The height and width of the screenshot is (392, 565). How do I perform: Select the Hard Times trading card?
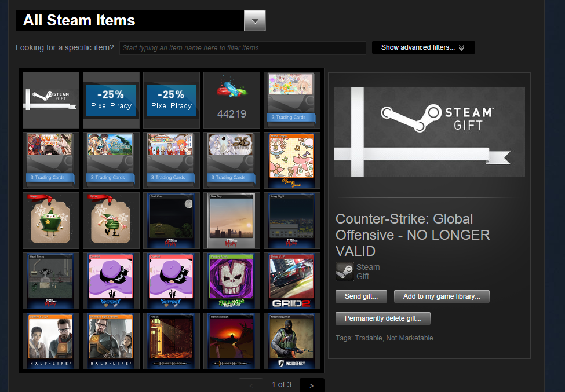(x=51, y=281)
